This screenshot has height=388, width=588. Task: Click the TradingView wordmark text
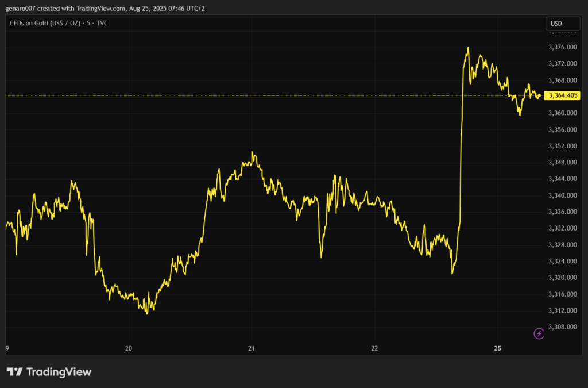click(59, 372)
